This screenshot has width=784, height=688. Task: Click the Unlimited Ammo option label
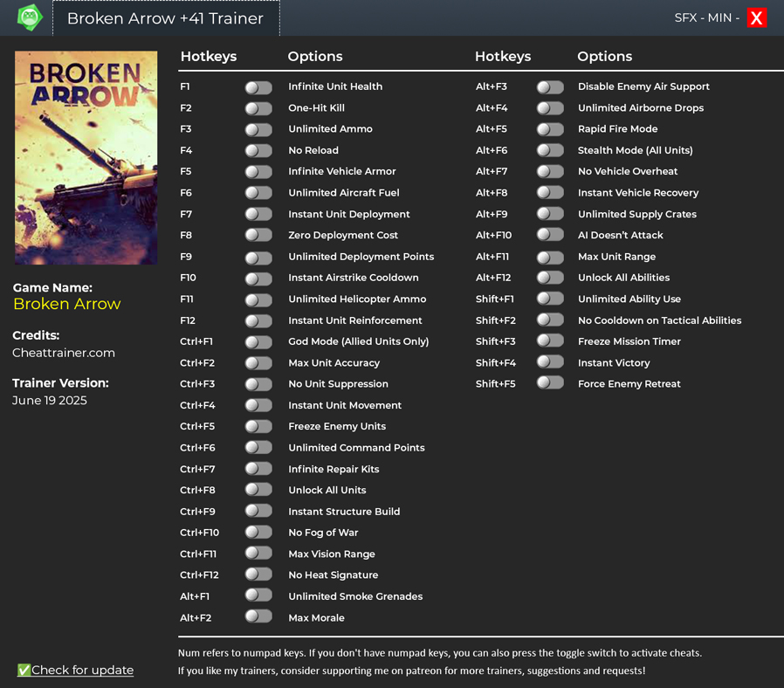click(331, 129)
